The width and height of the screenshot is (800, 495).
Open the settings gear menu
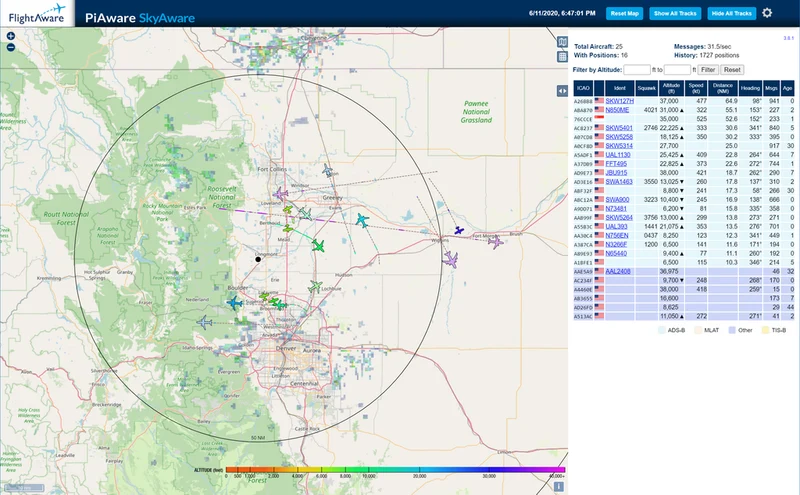[767, 13]
